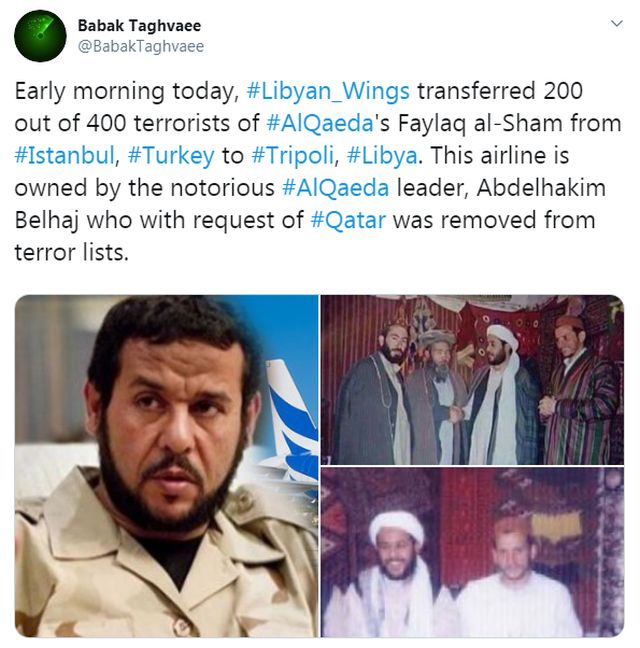Image resolution: width=640 pixels, height=648 pixels.
Task: Open the bottom-right photo of two seated men
Action: click(x=472, y=553)
